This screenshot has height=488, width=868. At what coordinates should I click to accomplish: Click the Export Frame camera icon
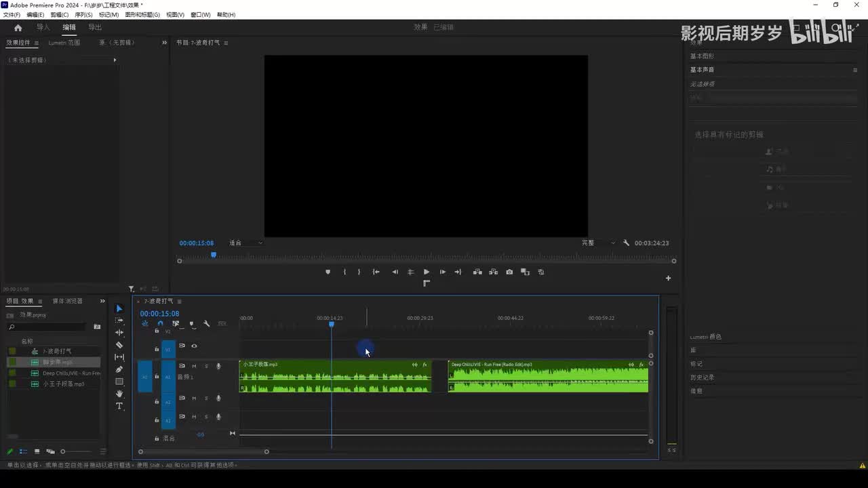click(x=509, y=272)
